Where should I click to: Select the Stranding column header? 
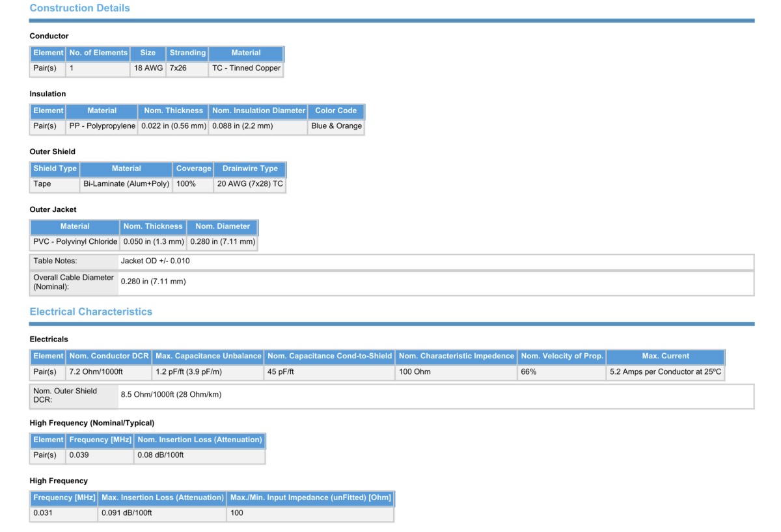click(187, 53)
